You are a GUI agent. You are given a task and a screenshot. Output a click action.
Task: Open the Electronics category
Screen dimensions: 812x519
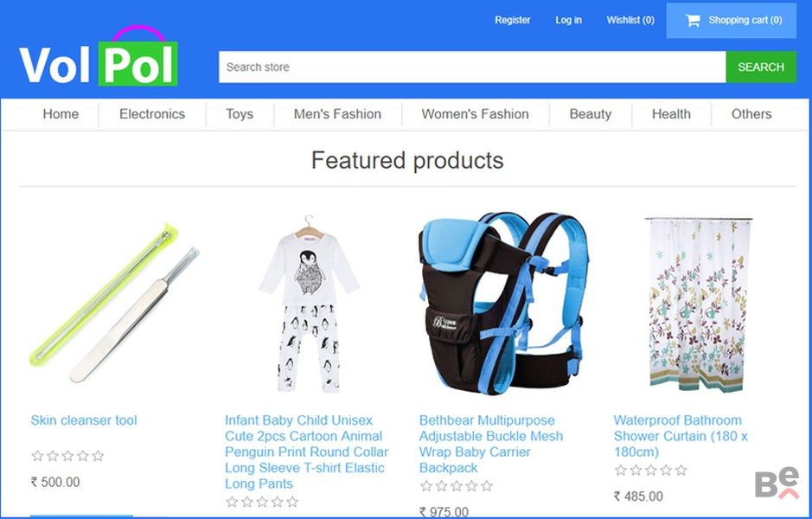click(152, 114)
